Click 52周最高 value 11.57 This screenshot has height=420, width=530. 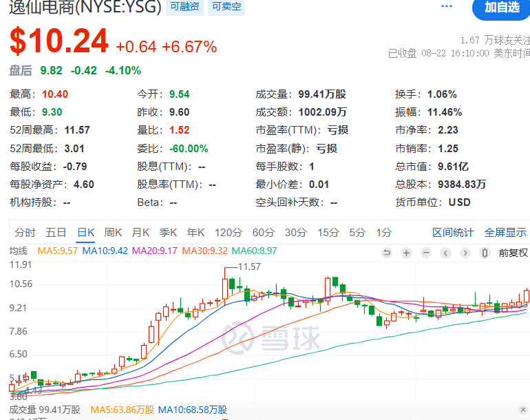(77, 130)
